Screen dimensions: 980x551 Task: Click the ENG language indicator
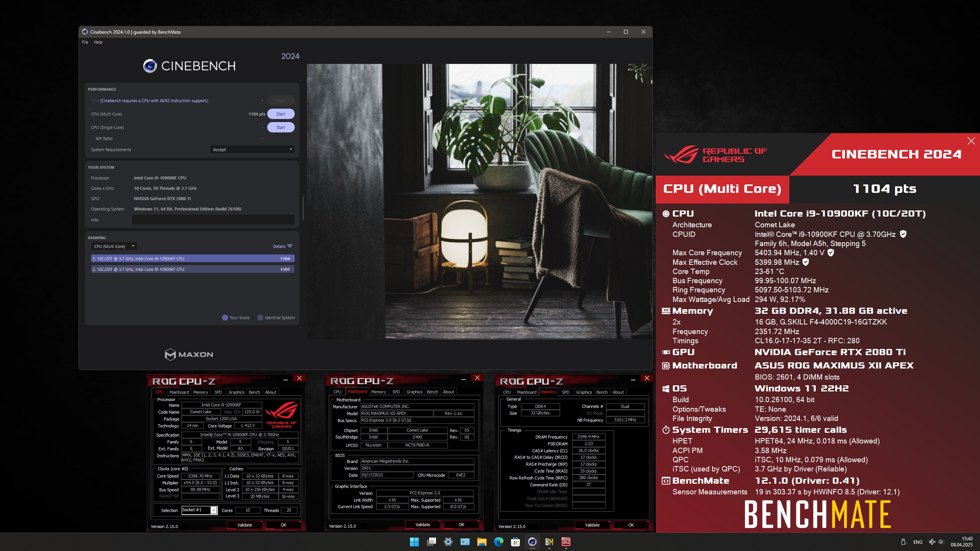(918, 542)
